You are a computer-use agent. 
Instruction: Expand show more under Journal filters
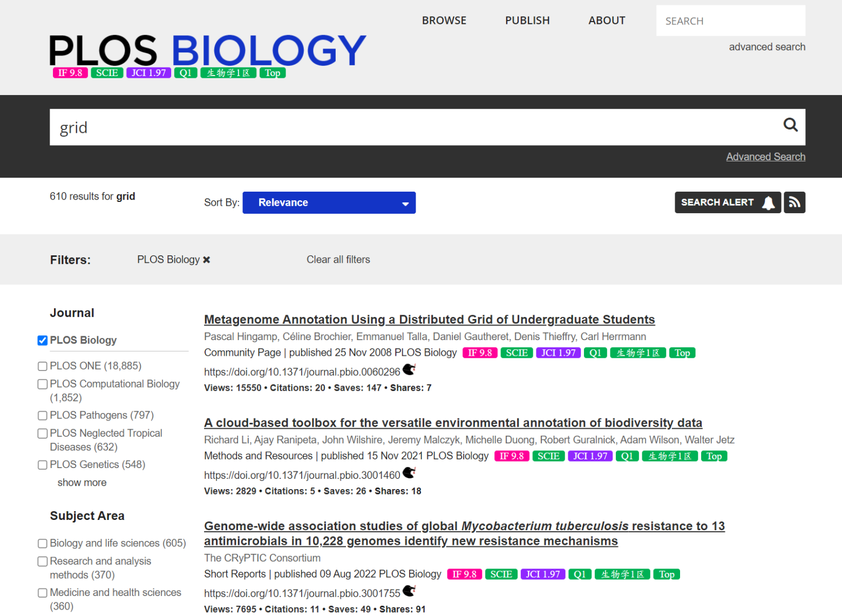[x=82, y=482]
